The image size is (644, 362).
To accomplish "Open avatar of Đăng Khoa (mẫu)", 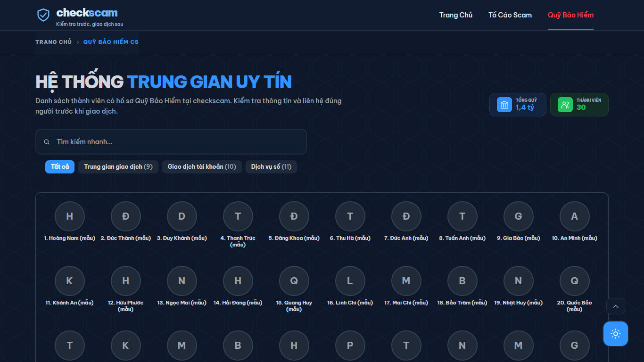I will click(x=294, y=216).
